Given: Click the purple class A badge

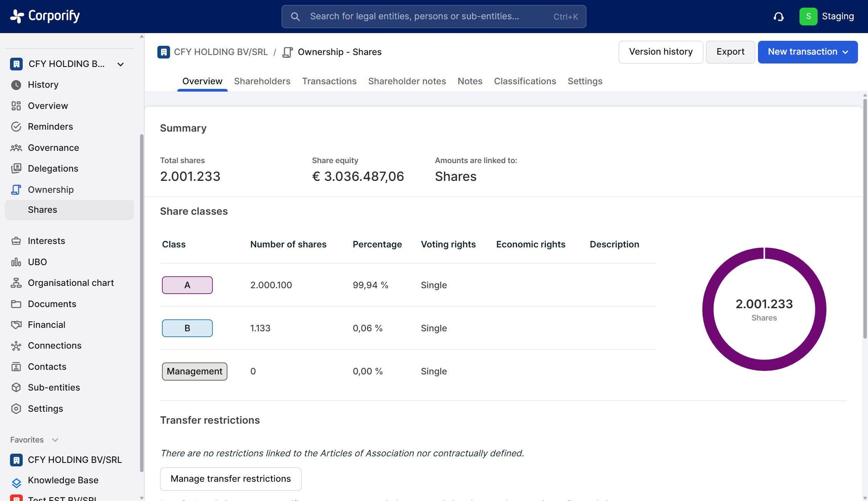Looking at the screenshot, I should [187, 285].
